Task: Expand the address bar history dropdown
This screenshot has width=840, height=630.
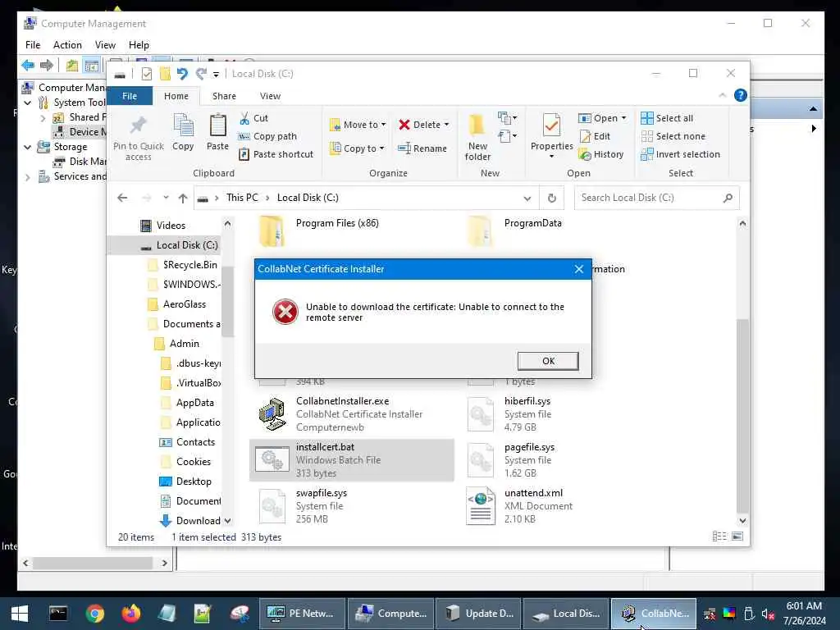Action: (527, 199)
